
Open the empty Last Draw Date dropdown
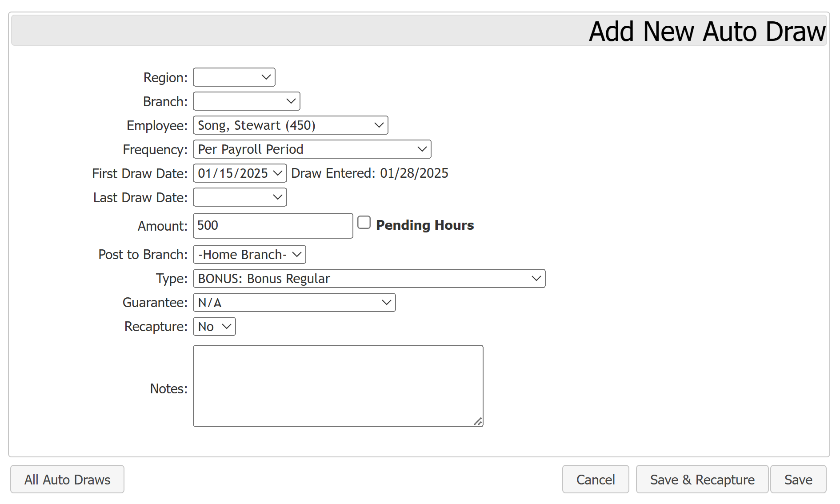click(240, 197)
